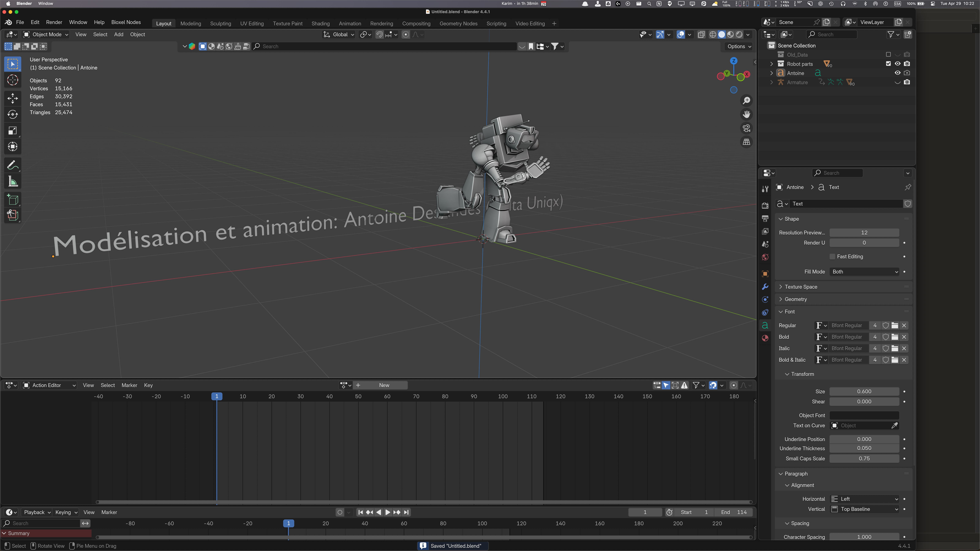Viewport: 980px width, 551px height.
Task: Switch to the Shading workspace tab
Action: point(321,24)
